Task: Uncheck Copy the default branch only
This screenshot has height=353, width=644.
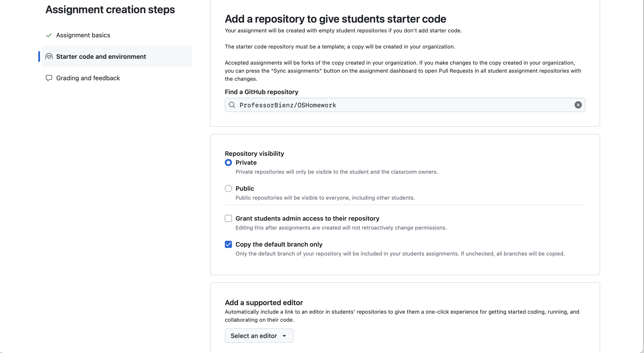Action: click(228, 244)
